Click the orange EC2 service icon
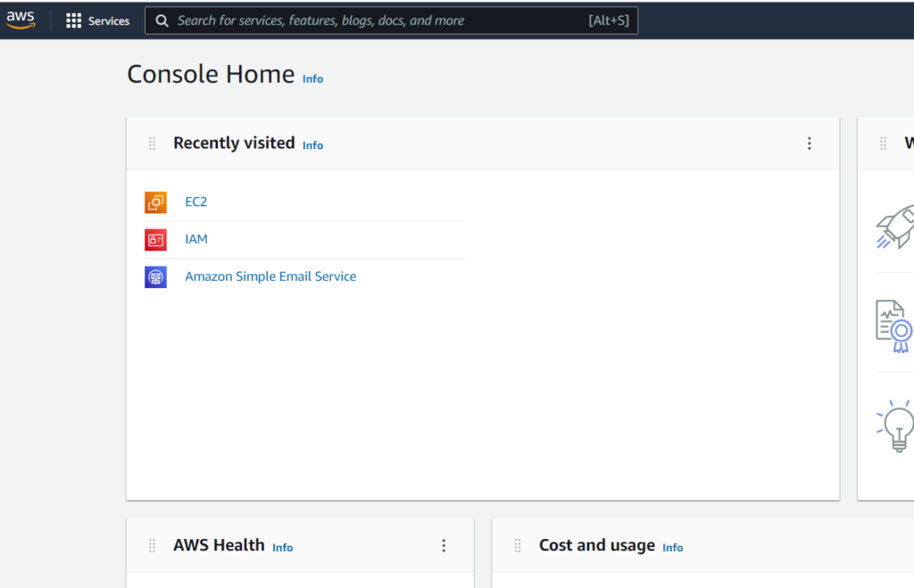The height and width of the screenshot is (588, 914). tap(155, 203)
